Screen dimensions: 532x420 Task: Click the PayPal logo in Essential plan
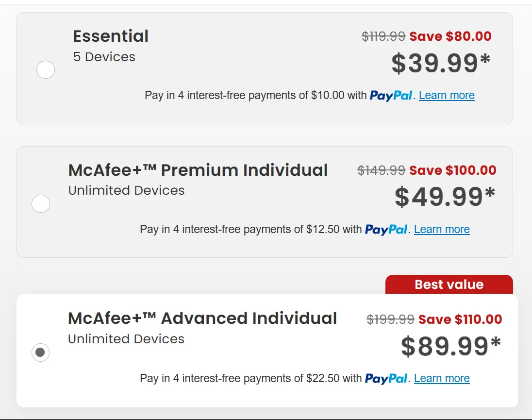[x=391, y=95]
